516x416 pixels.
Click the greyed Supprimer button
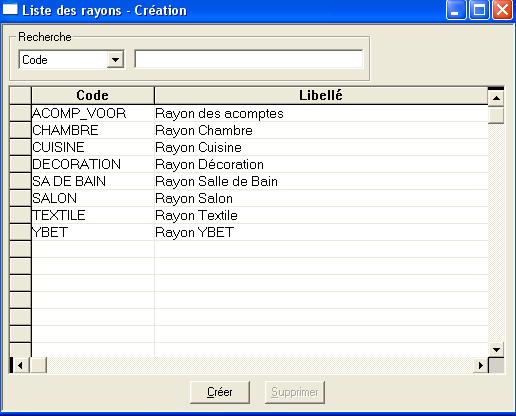click(295, 392)
